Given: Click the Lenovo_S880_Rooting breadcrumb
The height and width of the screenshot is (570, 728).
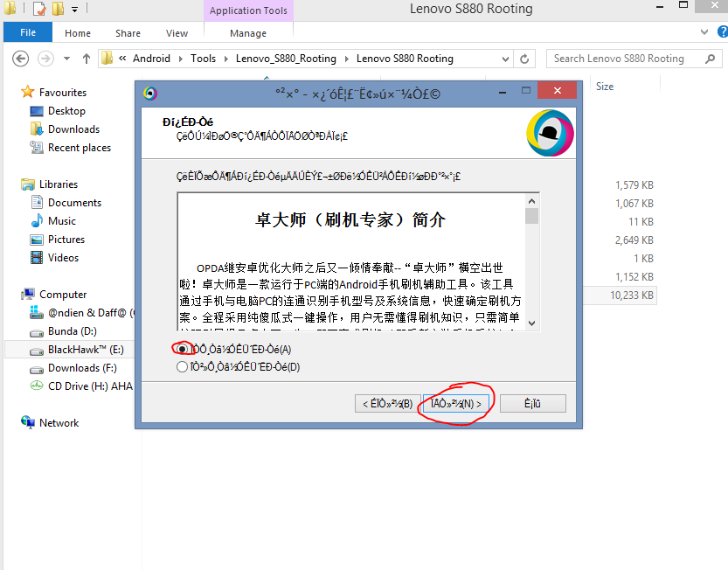Looking at the screenshot, I should pyautogui.click(x=286, y=59).
